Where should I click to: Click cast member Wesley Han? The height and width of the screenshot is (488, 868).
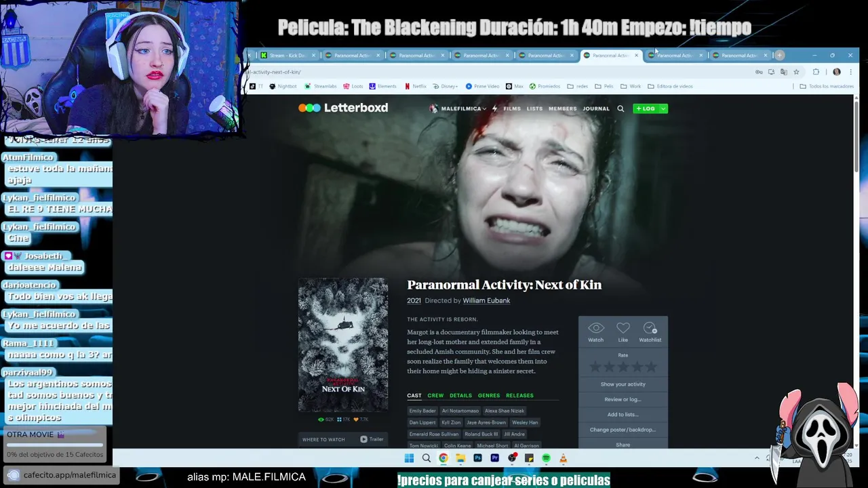(525, 422)
